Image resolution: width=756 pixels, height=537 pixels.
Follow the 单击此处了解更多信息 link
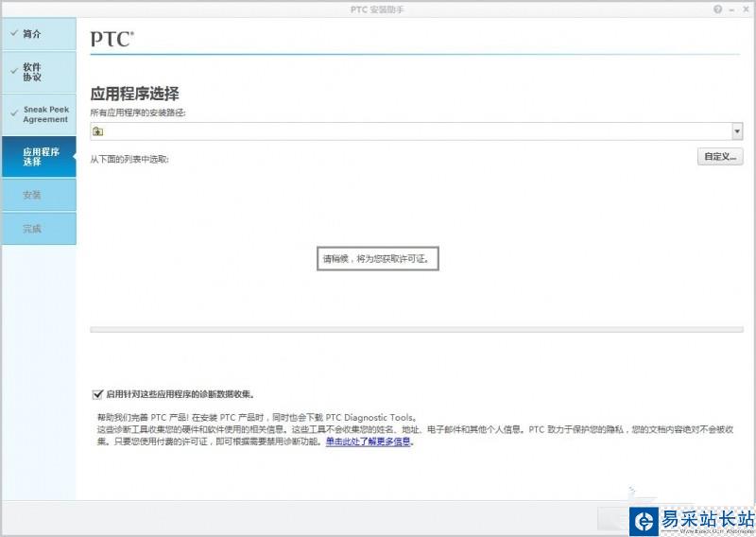[368, 442]
